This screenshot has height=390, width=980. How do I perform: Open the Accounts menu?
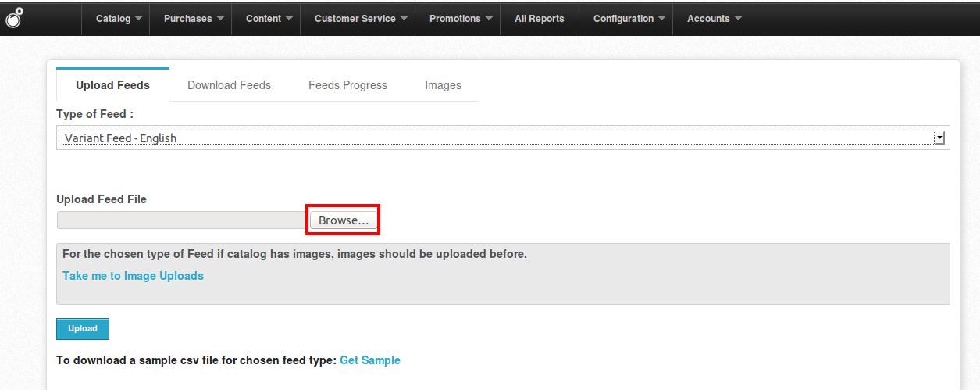click(x=714, y=19)
